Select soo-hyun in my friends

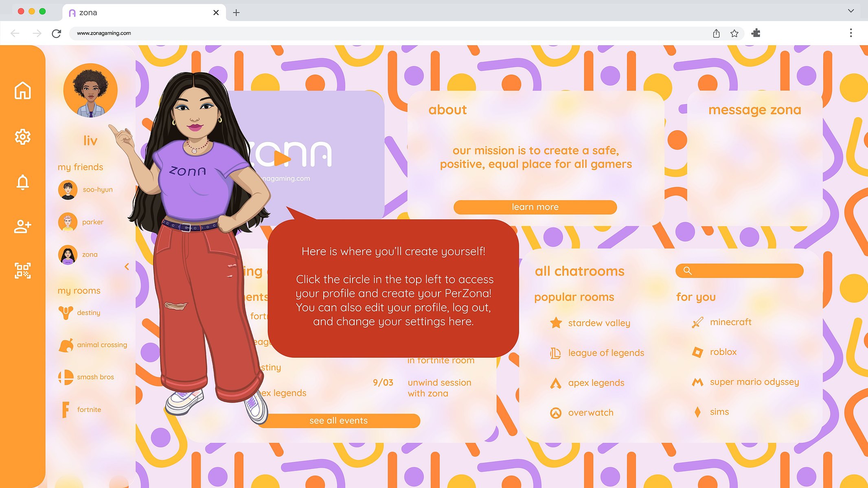coord(98,190)
